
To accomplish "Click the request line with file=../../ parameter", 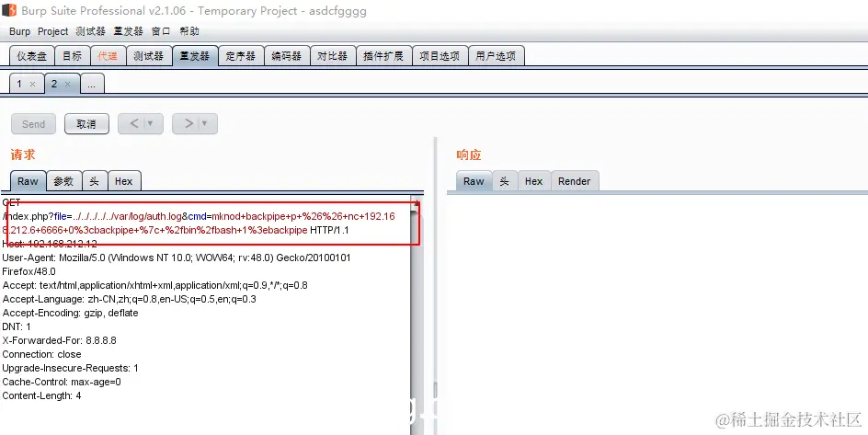I will 199,223.
